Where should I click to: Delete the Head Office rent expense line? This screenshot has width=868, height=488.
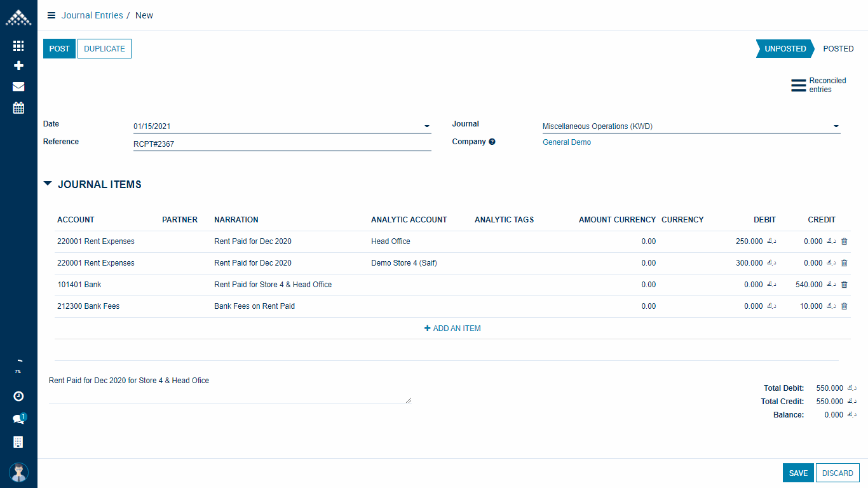pyautogui.click(x=844, y=241)
